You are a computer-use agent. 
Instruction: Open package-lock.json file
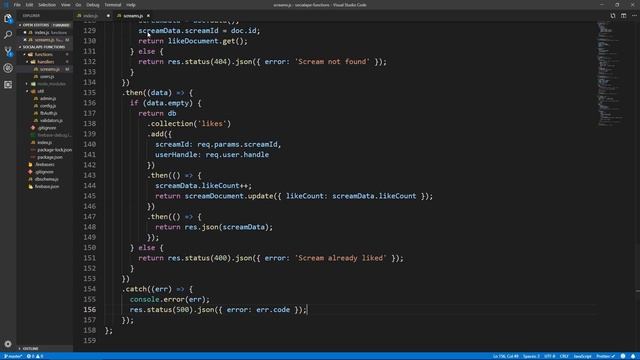coord(54,150)
